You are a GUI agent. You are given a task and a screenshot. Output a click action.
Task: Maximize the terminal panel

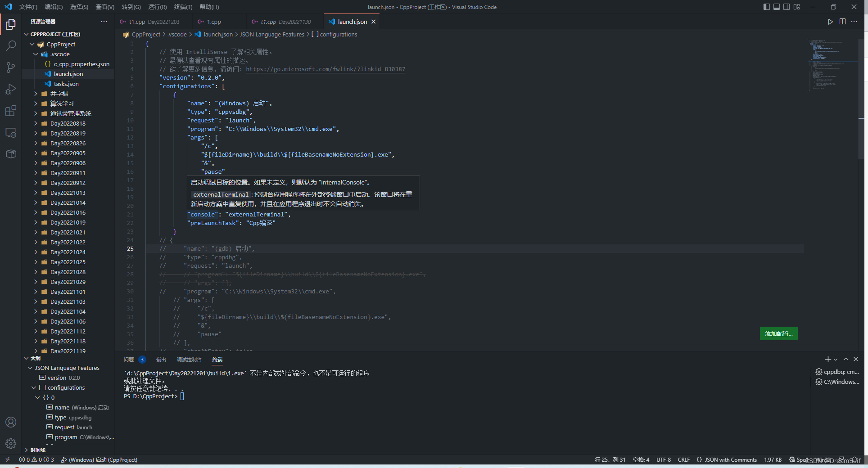846,359
